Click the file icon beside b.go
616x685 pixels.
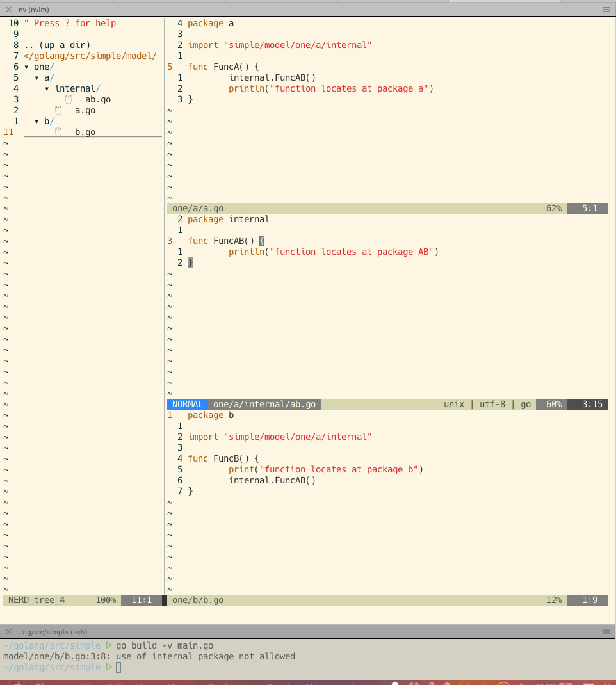point(58,133)
